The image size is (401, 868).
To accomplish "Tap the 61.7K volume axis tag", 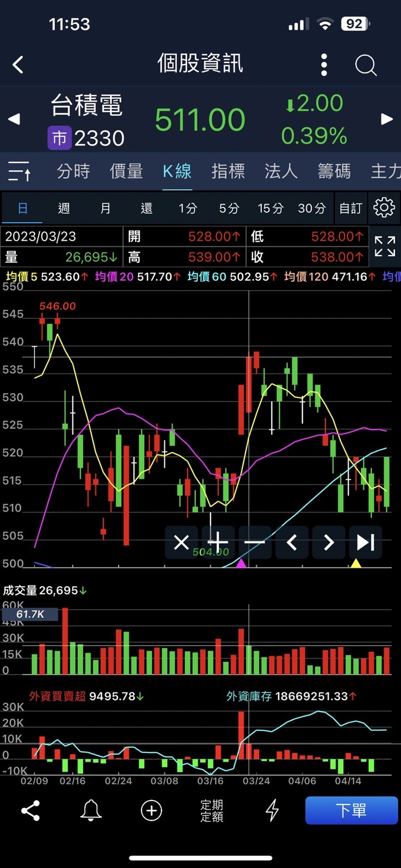I will click(30, 615).
